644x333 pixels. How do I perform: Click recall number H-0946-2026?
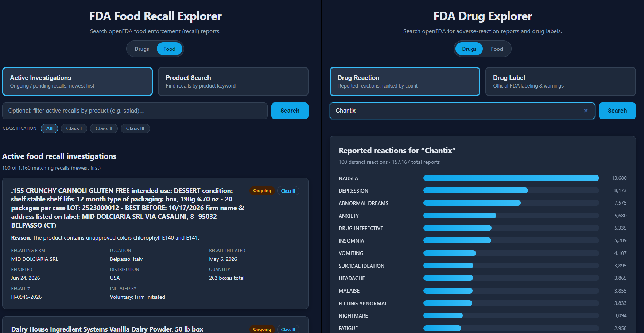pyautogui.click(x=26, y=297)
